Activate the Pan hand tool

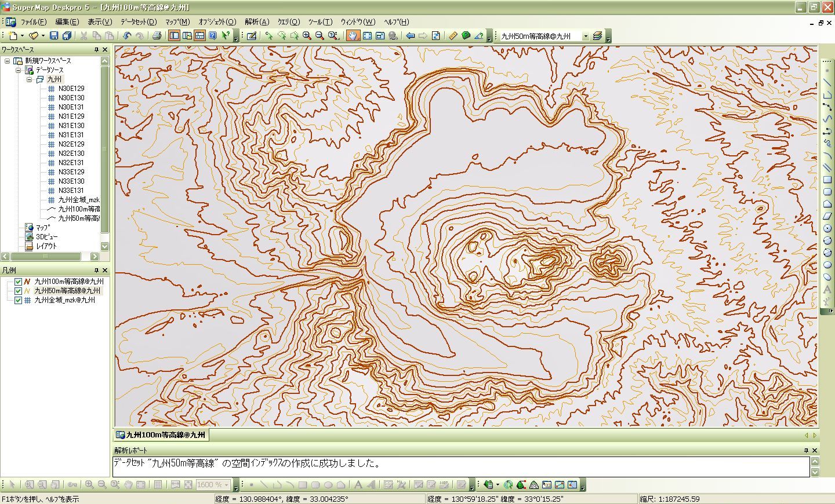point(353,36)
